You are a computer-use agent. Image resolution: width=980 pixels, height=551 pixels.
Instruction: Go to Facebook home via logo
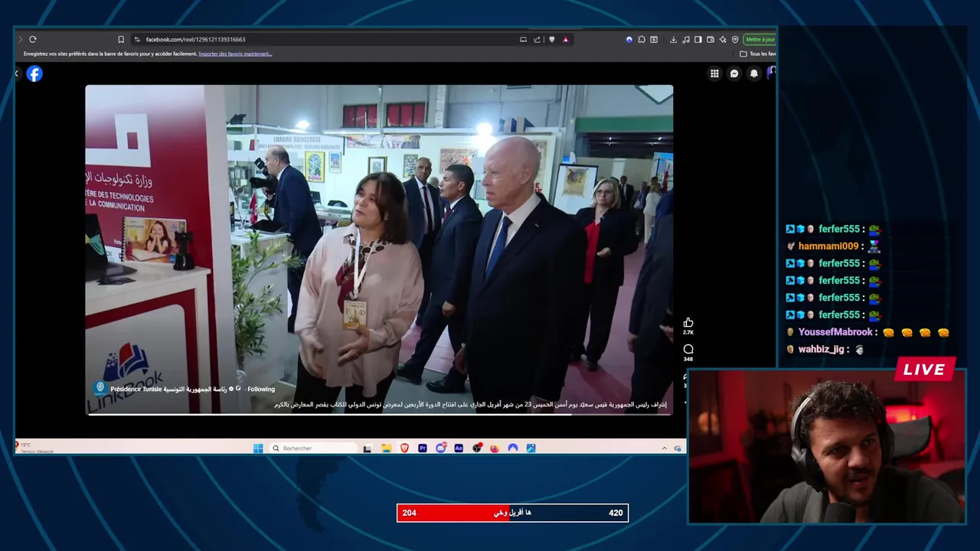34,73
